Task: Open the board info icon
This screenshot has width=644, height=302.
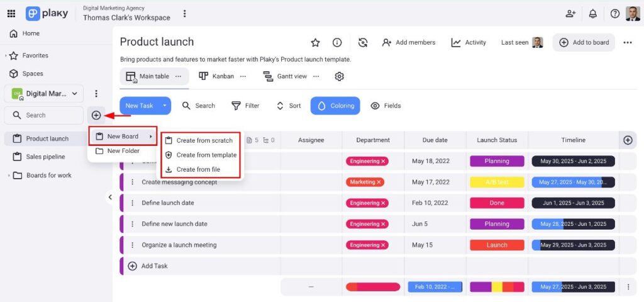Action: pyautogui.click(x=337, y=42)
